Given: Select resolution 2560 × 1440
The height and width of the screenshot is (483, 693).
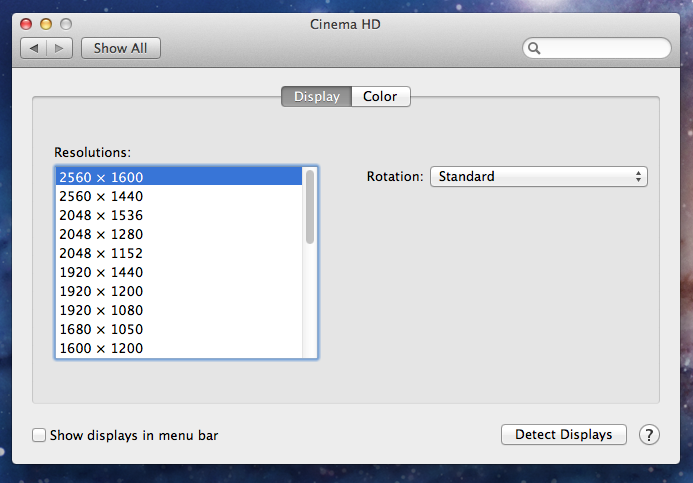Looking at the screenshot, I should click(179, 196).
